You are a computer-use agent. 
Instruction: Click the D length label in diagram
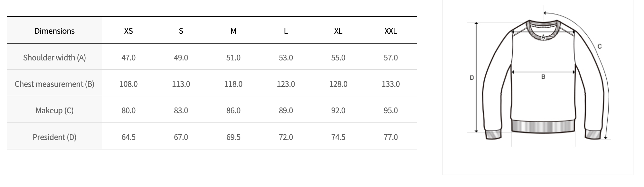pos(472,77)
